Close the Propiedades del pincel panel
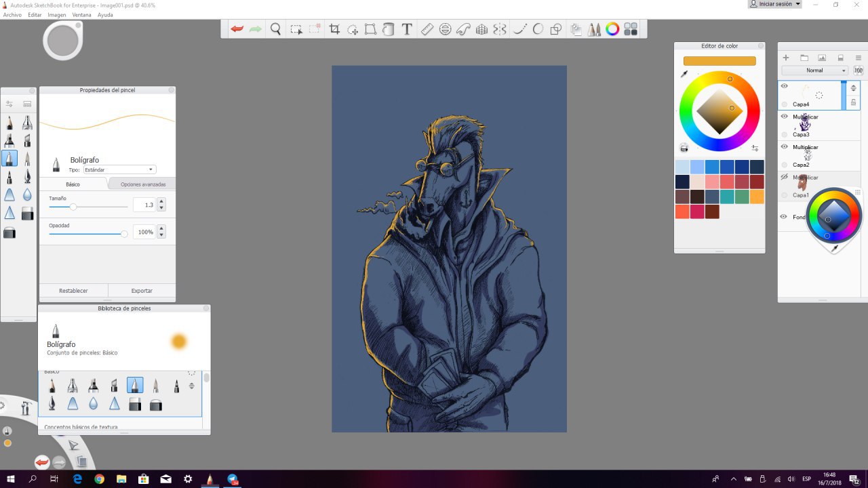 pos(171,90)
